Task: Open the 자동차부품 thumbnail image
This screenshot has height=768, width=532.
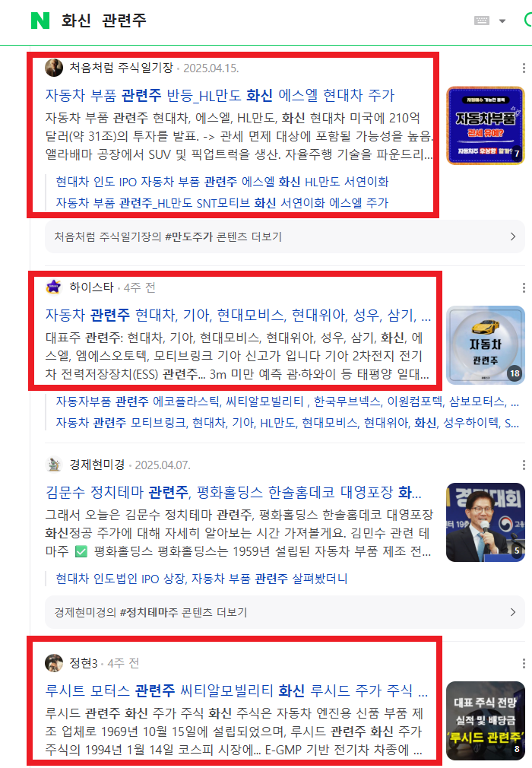Action: (x=486, y=125)
